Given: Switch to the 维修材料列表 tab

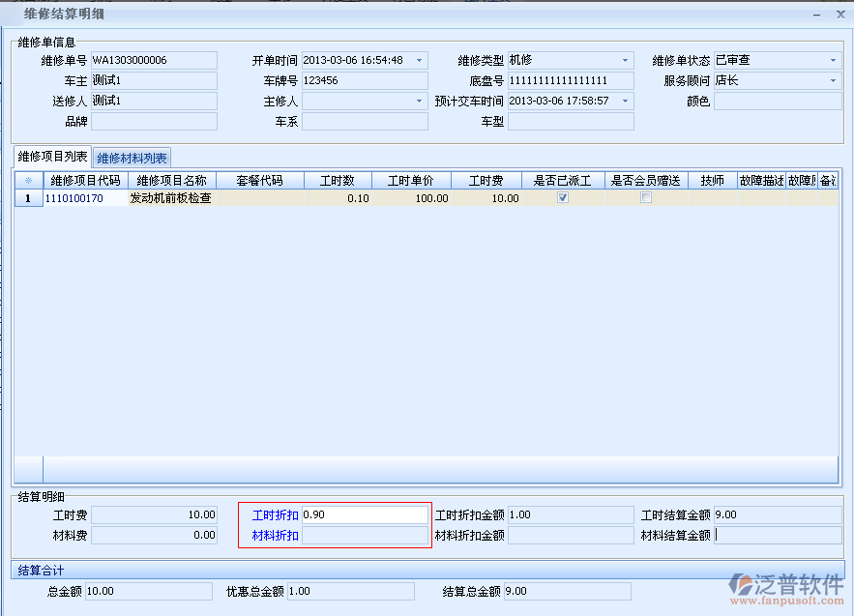Looking at the screenshot, I should (133, 159).
